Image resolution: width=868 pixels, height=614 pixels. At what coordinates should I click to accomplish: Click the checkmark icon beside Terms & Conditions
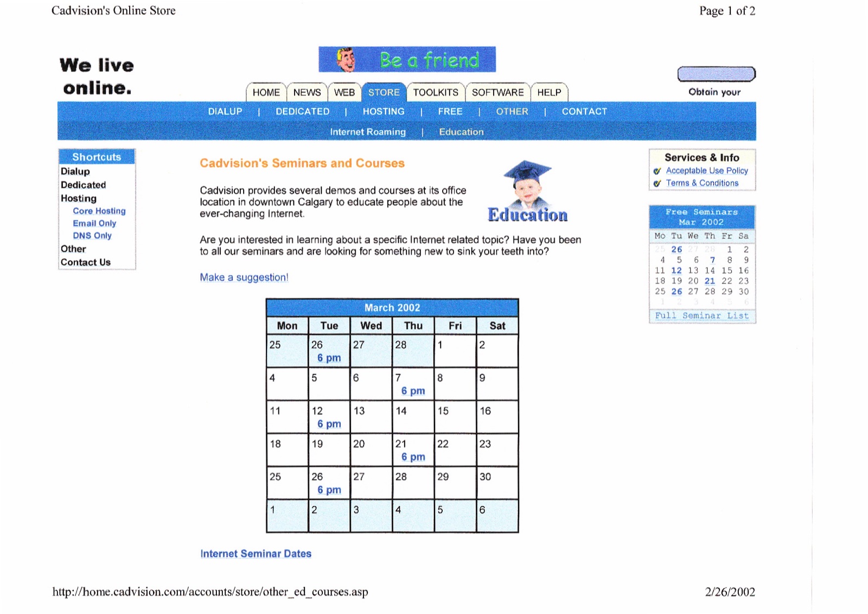tap(657, 183)
